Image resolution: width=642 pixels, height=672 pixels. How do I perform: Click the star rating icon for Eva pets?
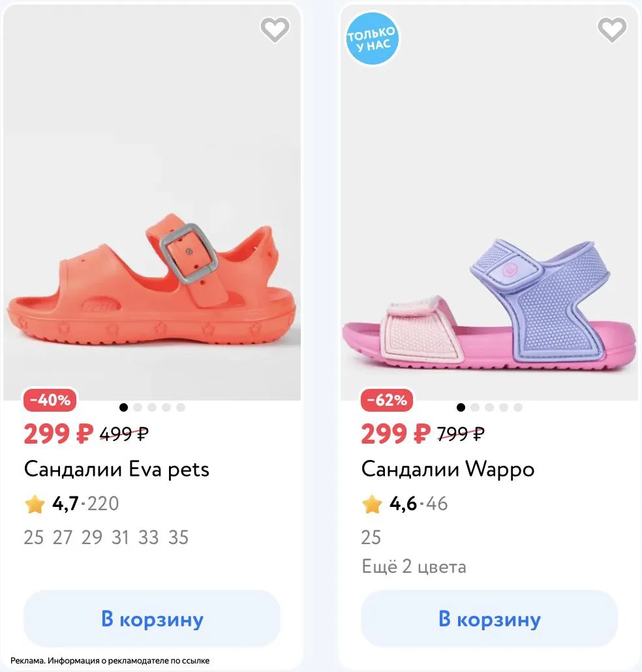35,504
